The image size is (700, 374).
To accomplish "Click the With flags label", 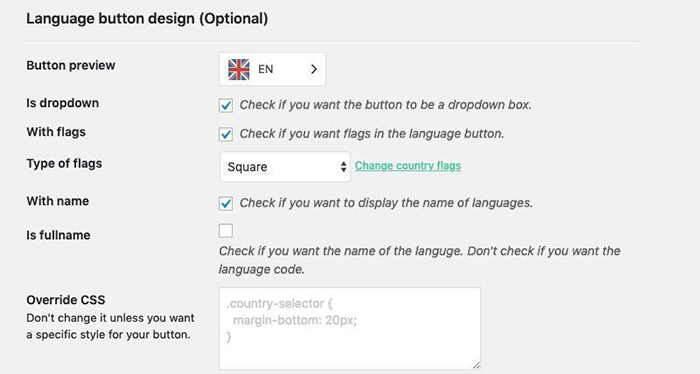I will (56, 132).
